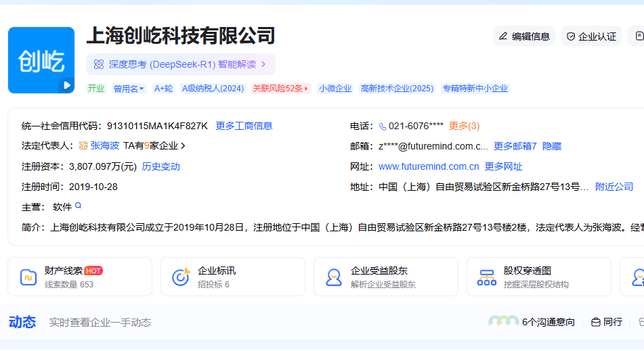The image size is (644, 351).
Task: Open DeepSeek-R1 深度思考 智能解读
Action: 181,64
